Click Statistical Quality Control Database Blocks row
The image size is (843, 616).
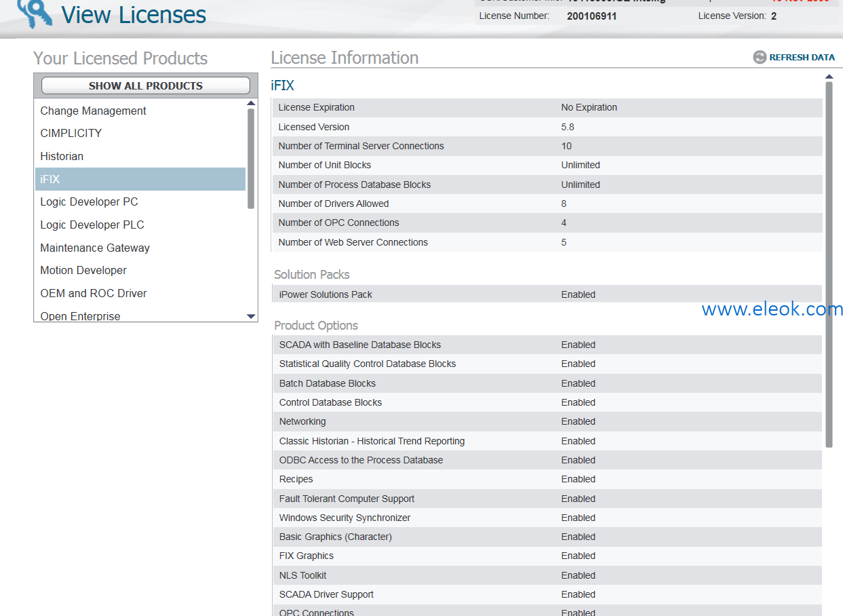[x=547, y=364]
